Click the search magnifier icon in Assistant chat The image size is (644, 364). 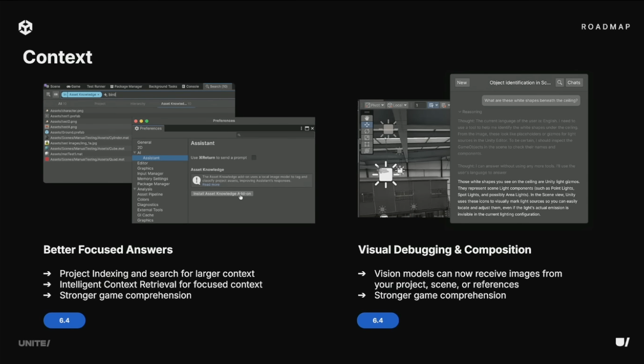click(x=559, y=83)
